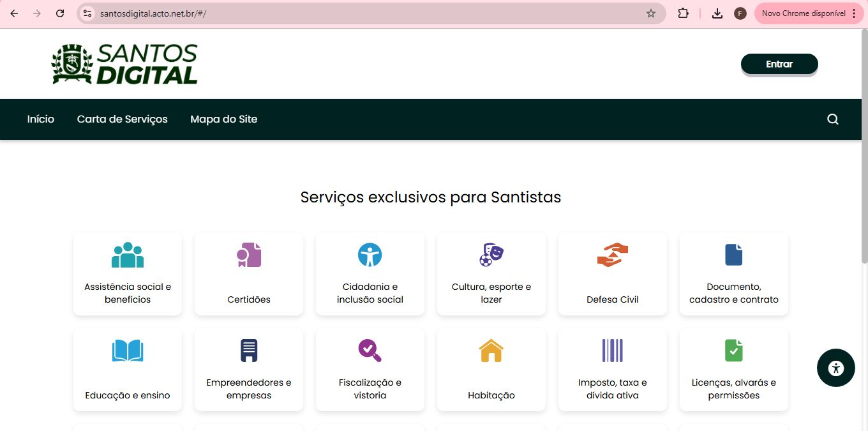Select the Defesa Civil helping-hand icon
This screenshot has height=431, width=868.
point(612,254)
